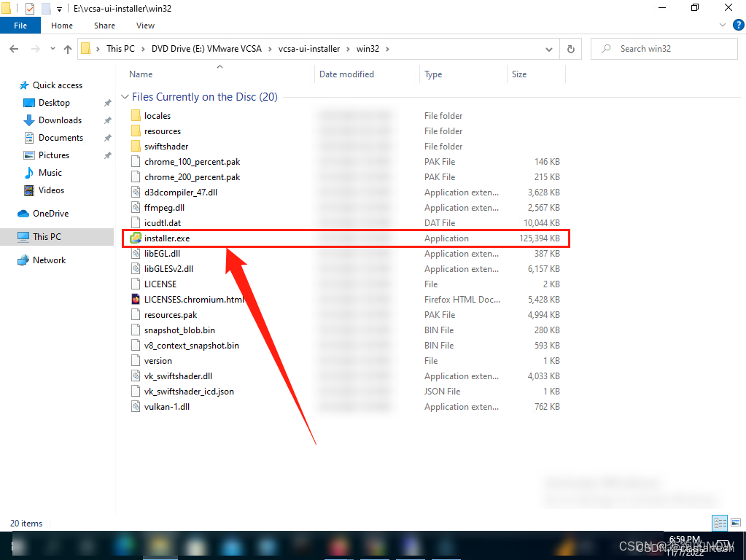Open OneDrive in the navigation pane
Image resolution: width=746 pixels, height=560 pixels.
pos(50,214)
